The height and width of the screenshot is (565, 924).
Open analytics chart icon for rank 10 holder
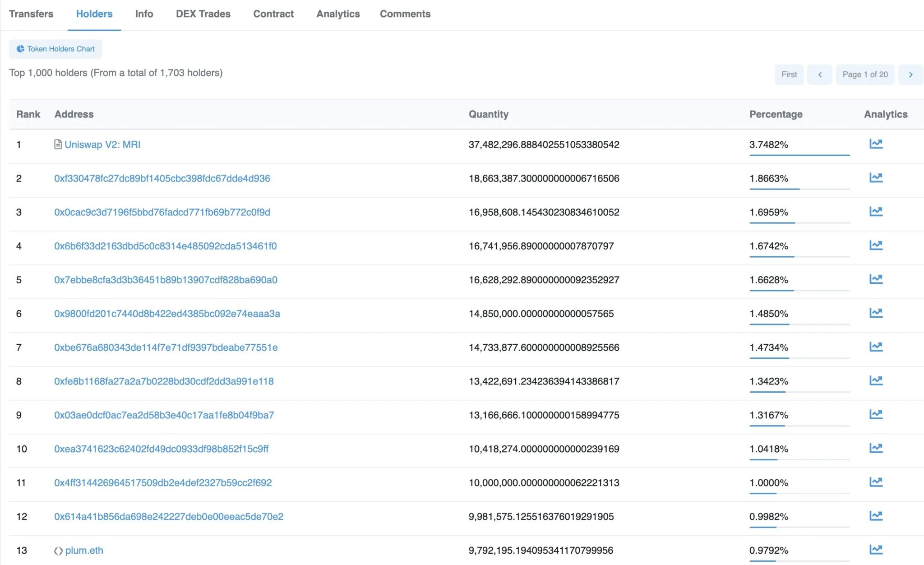876,449
